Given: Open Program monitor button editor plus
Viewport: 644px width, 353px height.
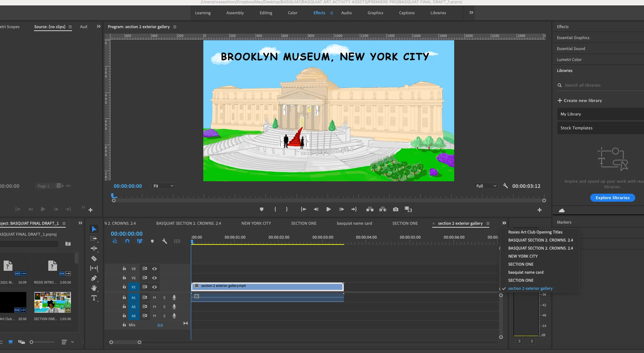Looking at the screenshot, I should click(x=539, y=210).
